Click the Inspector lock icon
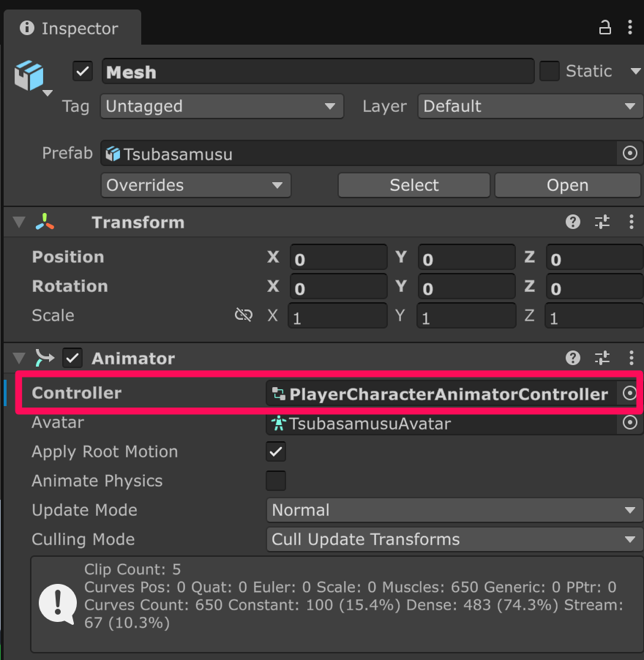The image size is (644, 660). [x=604, y=28]
